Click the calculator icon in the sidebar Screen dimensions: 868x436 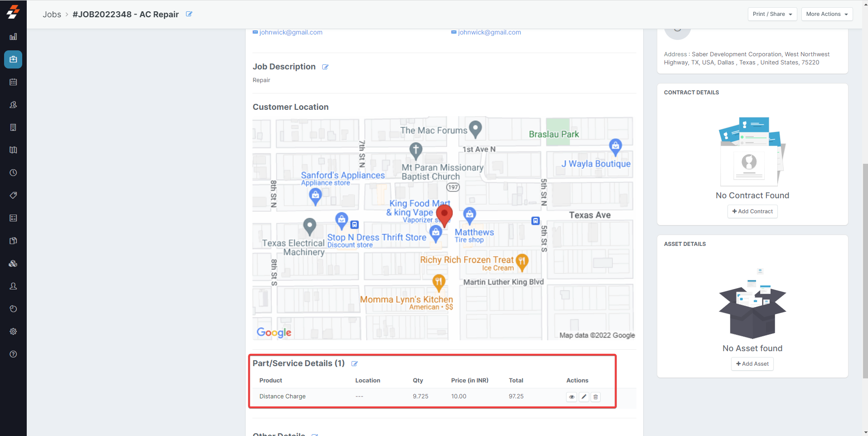coord(13,218)
